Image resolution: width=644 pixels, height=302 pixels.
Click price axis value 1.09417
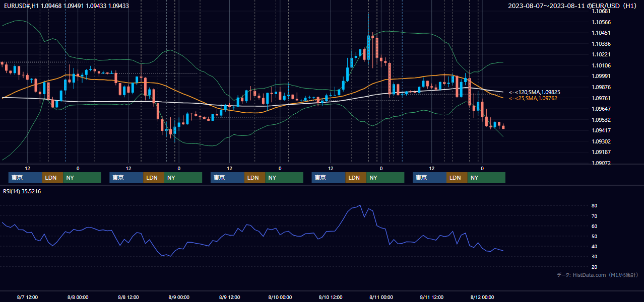point(601,130)
